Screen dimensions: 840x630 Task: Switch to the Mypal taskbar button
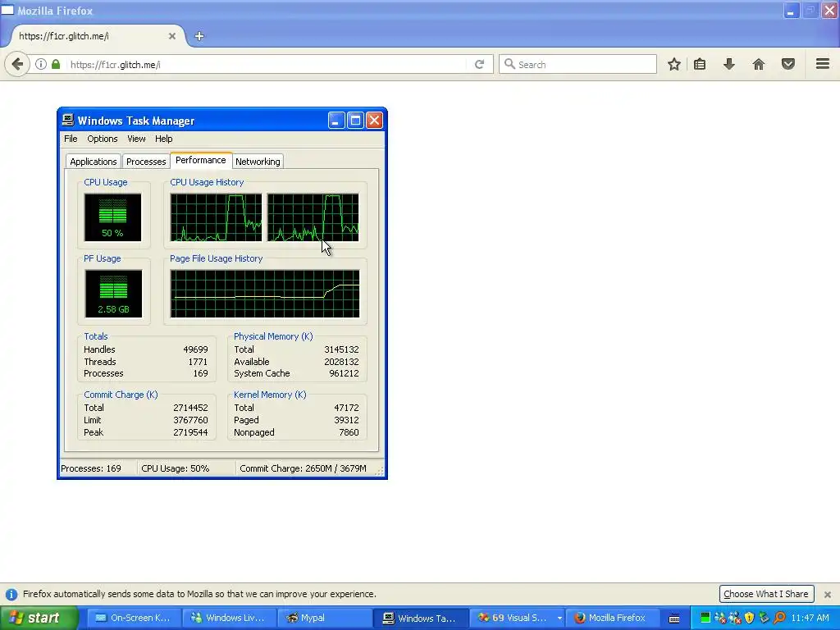click(325, 618)
